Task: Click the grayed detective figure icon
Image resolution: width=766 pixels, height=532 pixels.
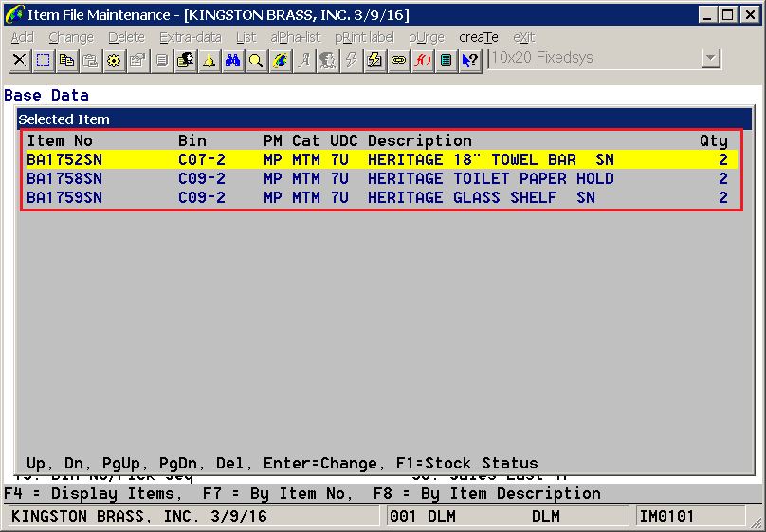Action: tap(328, 60)
